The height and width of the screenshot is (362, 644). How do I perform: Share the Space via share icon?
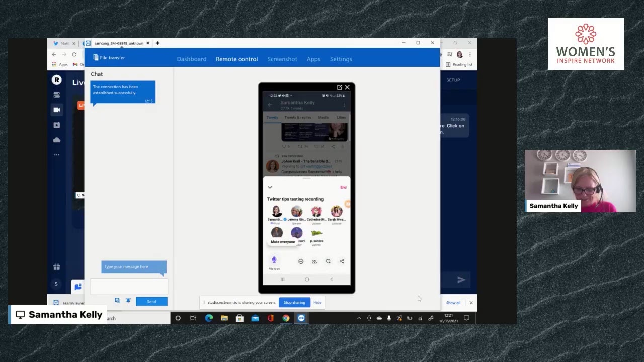click(x=342, y=261)
